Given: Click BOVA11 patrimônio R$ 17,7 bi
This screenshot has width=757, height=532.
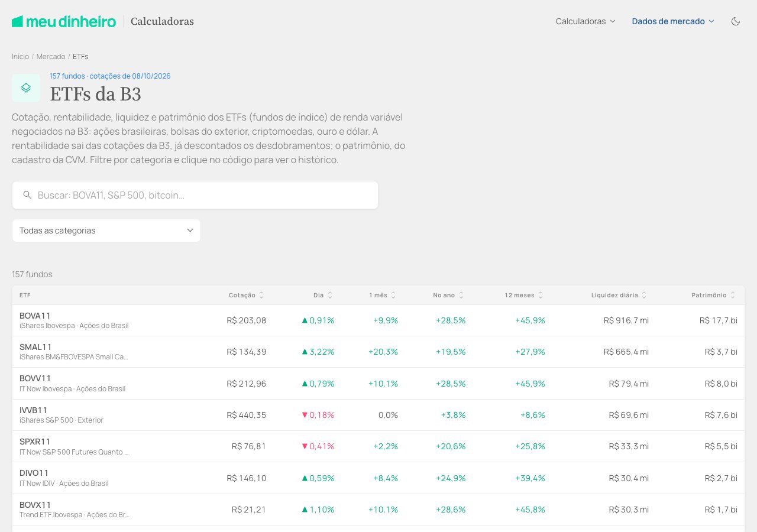Looking at the screenshot, I should 719,320.
